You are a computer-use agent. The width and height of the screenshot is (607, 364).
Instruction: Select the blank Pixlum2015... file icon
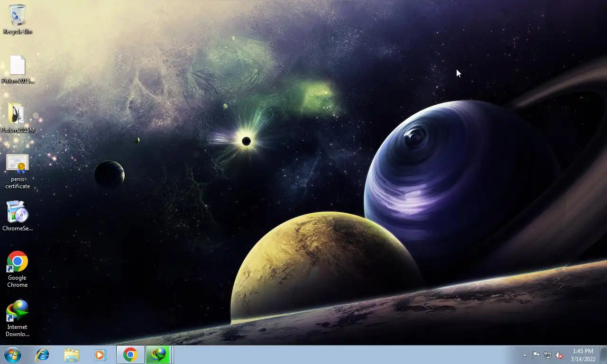click(x=18, y=69)
